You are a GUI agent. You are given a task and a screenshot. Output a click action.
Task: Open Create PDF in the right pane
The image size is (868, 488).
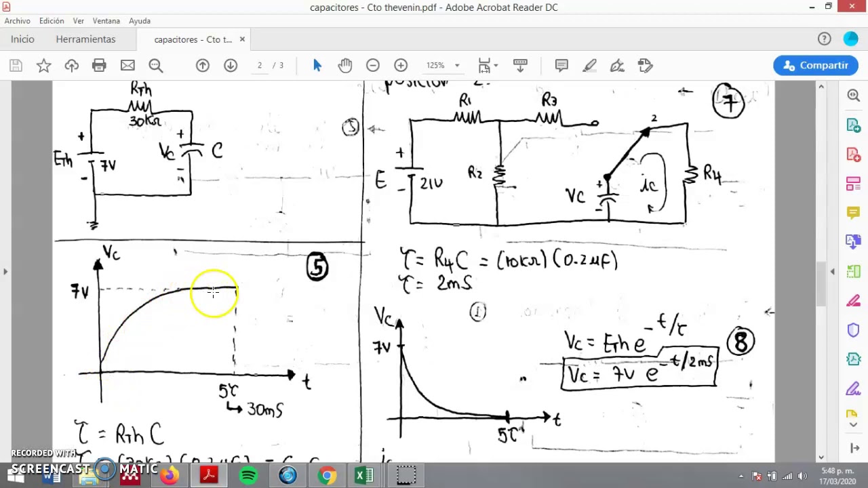(853, 155)
